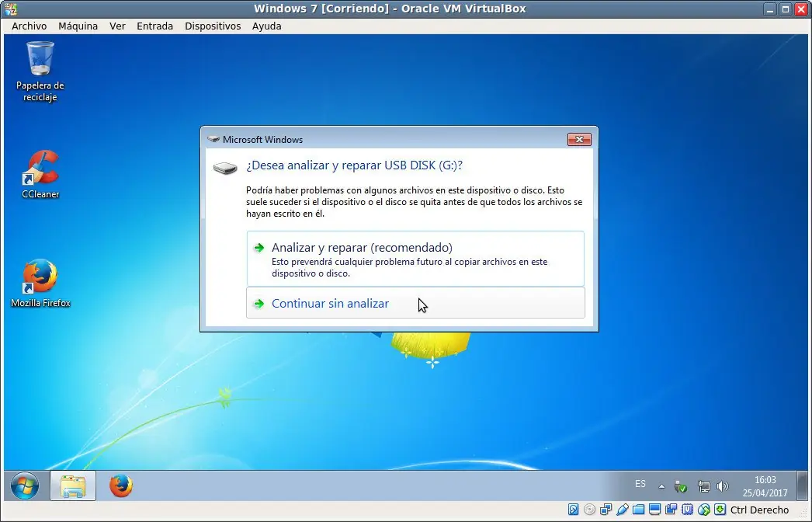Select the CCleaner desktop shortcut
This screenshot has width=812, height=522.
(x=40, y=175)
